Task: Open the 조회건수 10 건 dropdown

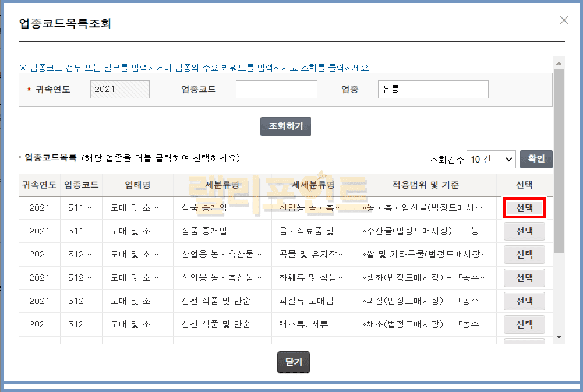Action: coord(491,159)
